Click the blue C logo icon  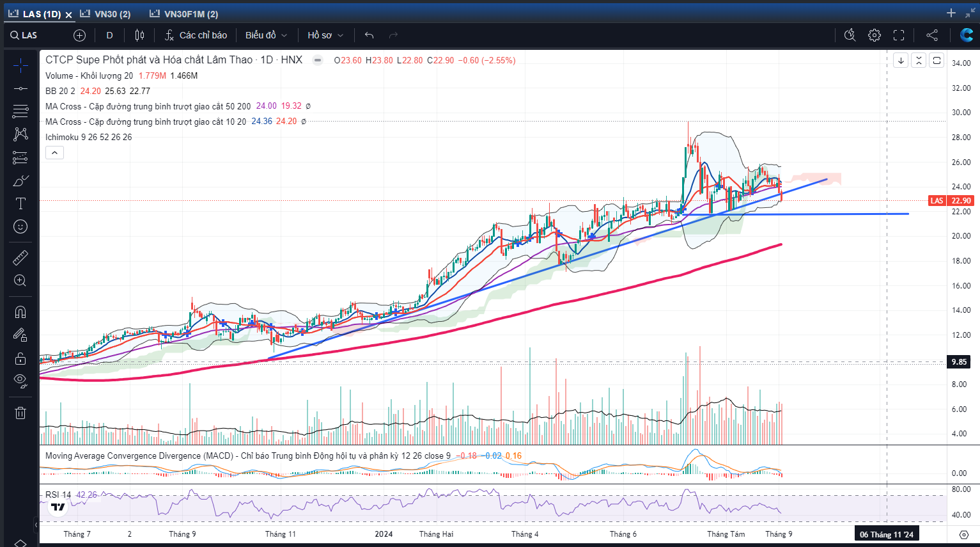click(x=967, y=35)
